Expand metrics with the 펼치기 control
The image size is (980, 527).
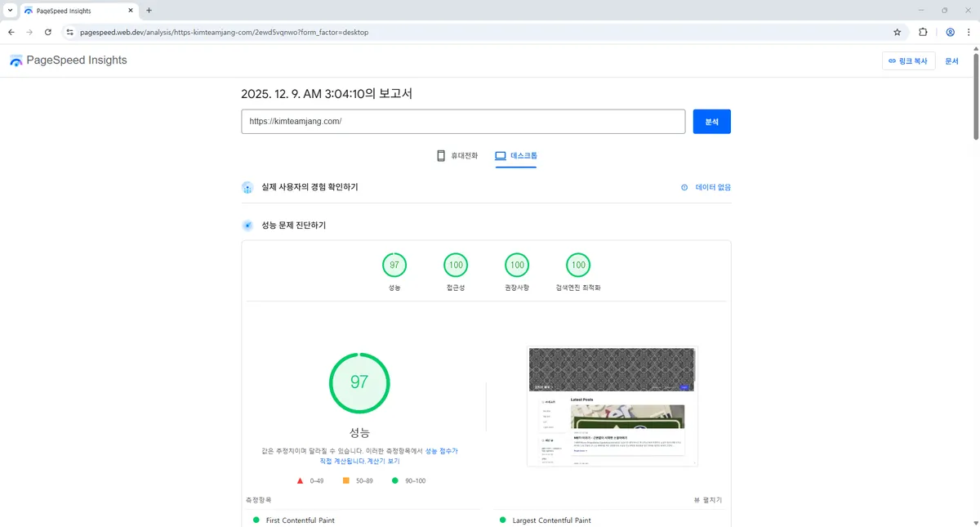pos(707,499)
